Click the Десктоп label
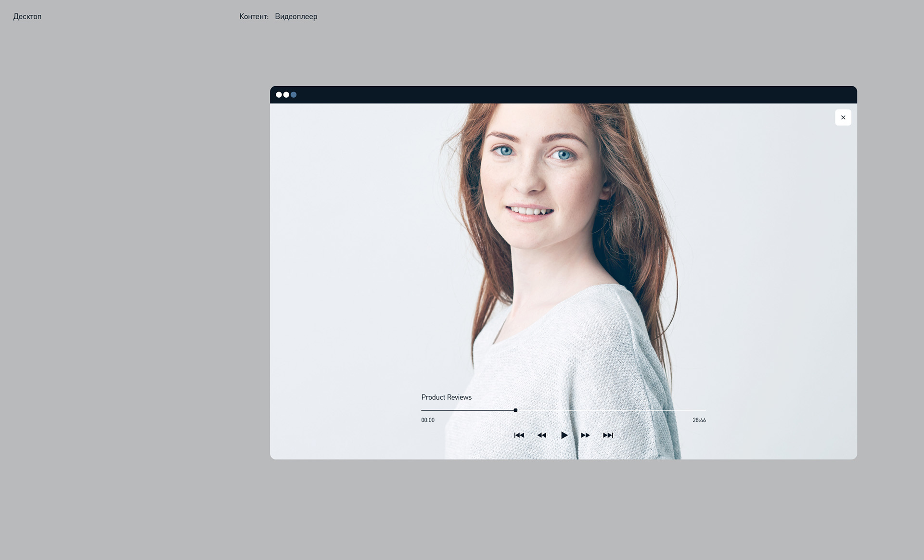This screenshot has width=924, height=560. [27, 17]
